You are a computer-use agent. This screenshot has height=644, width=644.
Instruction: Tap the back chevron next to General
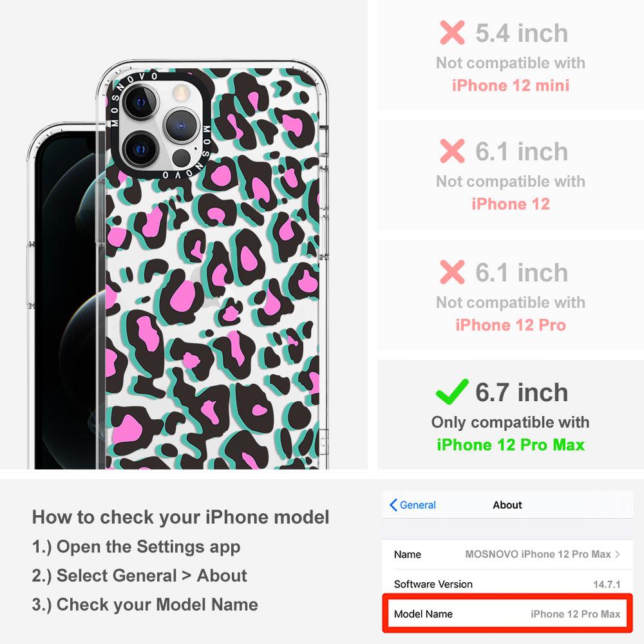(x=393, y=505)
